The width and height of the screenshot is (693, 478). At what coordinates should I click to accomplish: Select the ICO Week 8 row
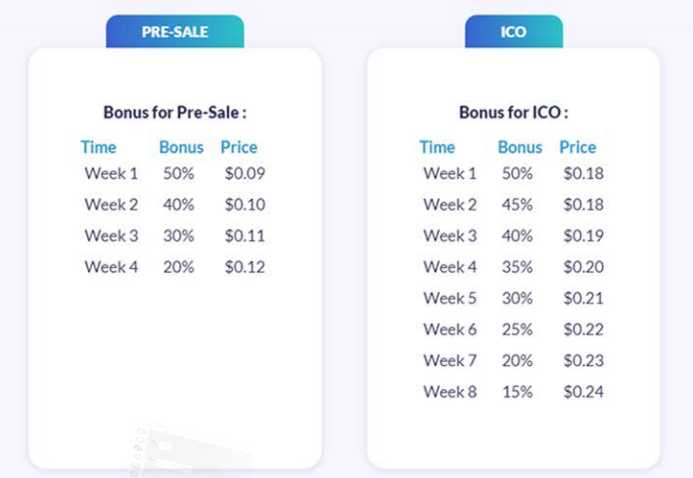pyautogui.click(x=450, y=391)
